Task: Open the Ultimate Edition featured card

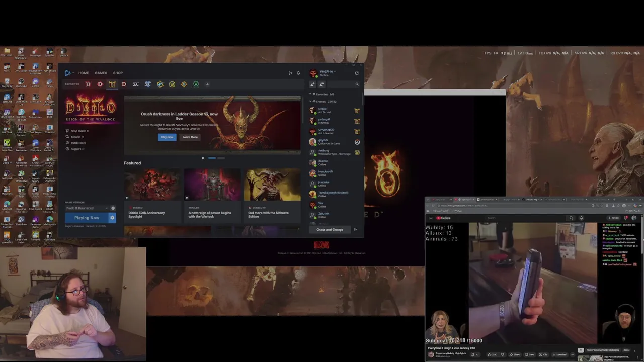Action: click(272, 195)
